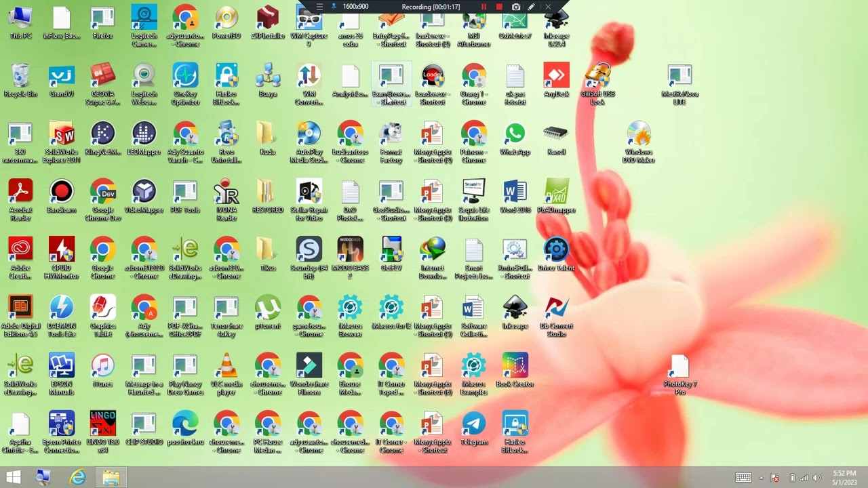Image resolution: width=868 pixels, height=488 pixels.
Task: Select the Google Chrome Dev icon
Action: coord(102,201)
